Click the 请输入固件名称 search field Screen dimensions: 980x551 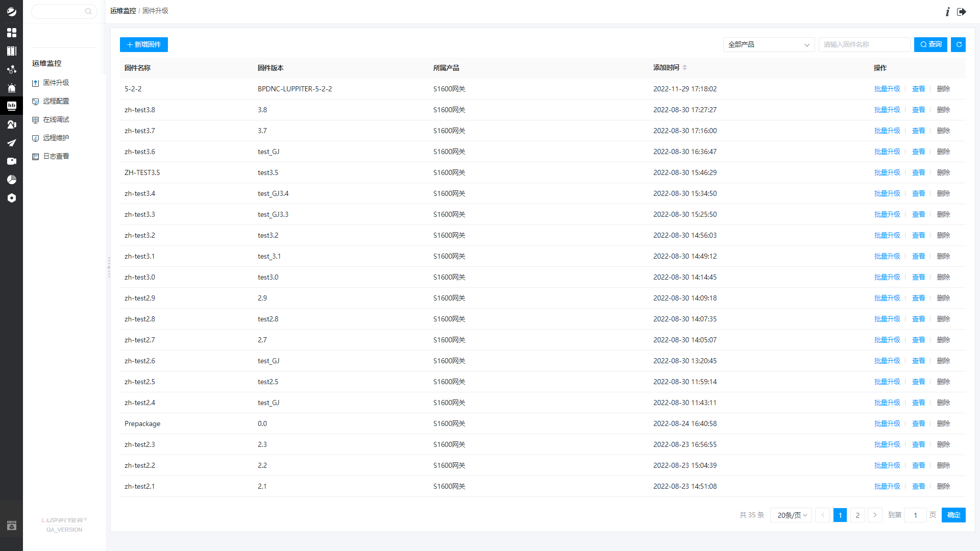pyautogui.click(x=864, y=45)
